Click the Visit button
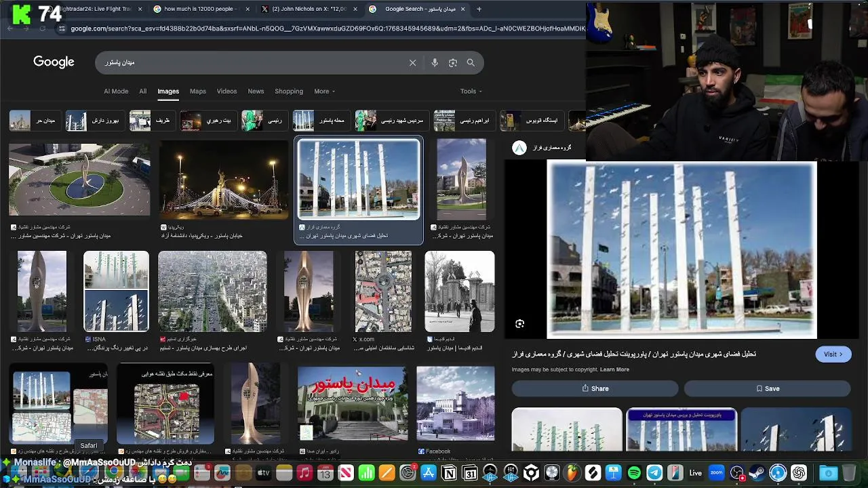868x488 pixels. point(833,354)
